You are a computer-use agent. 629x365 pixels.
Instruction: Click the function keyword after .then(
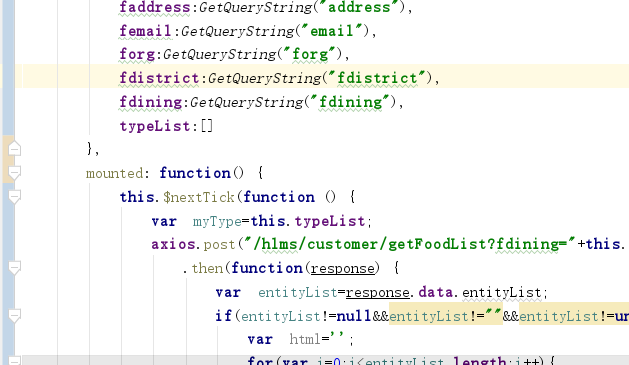pyautogui.click(x=267, y=268)
